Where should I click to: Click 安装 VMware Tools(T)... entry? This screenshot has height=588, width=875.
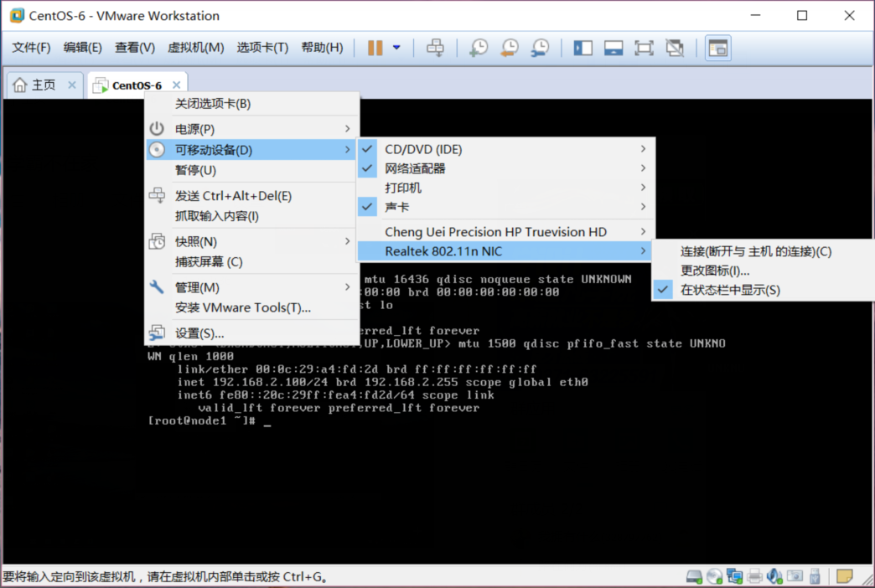pos(251,307)
